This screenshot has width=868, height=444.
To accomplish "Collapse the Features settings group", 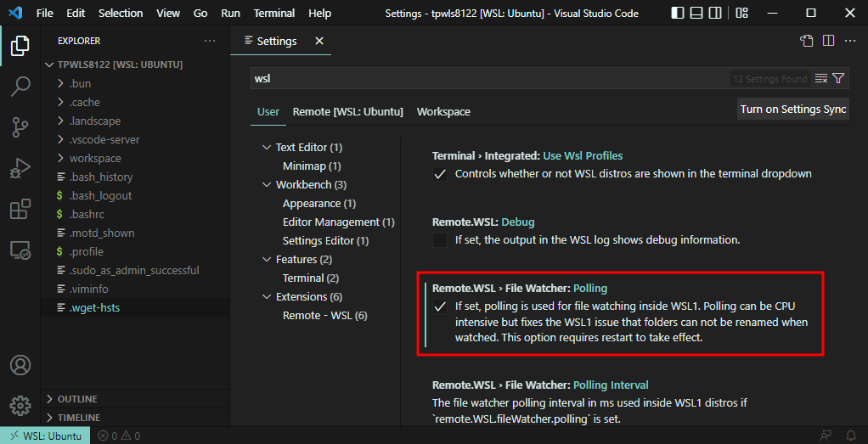I will pyautogui.click(x=267, y=259).
